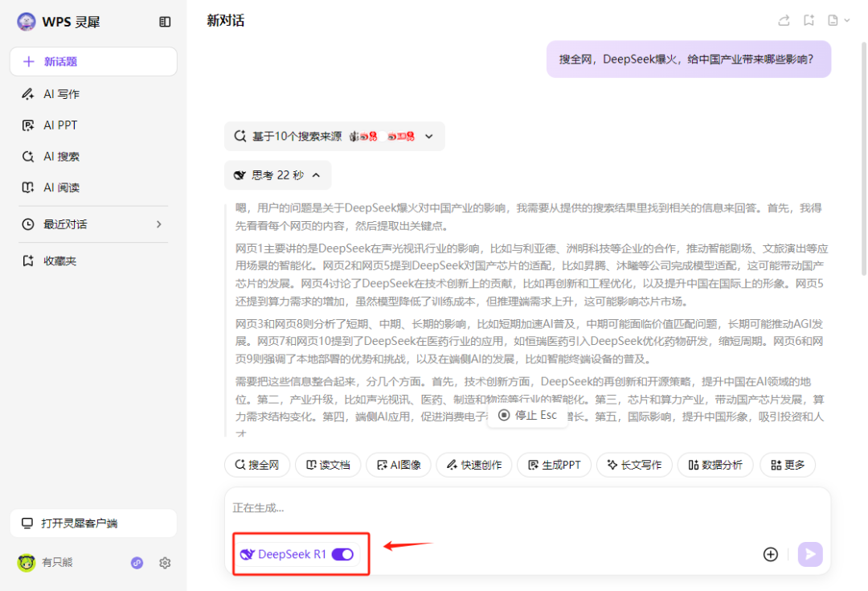Image resolution: width=868 pixels, height=591 pixels.
Task: Click the send arrow button
Action: click(810, 555)
